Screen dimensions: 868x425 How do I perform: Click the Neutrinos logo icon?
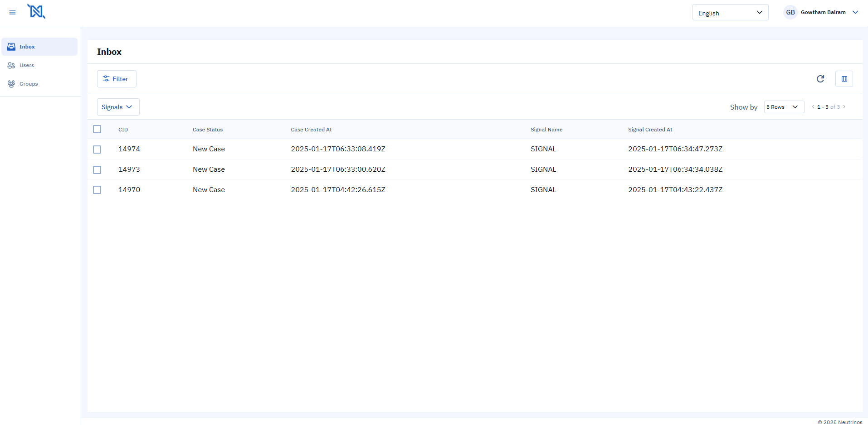pos(36,11)
